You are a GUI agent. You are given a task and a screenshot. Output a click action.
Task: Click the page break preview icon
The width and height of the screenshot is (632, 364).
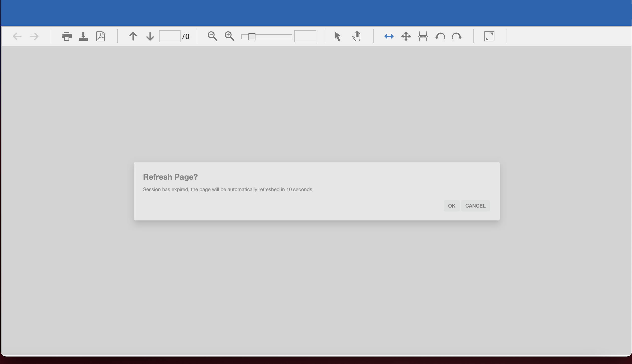click(422, 36)
